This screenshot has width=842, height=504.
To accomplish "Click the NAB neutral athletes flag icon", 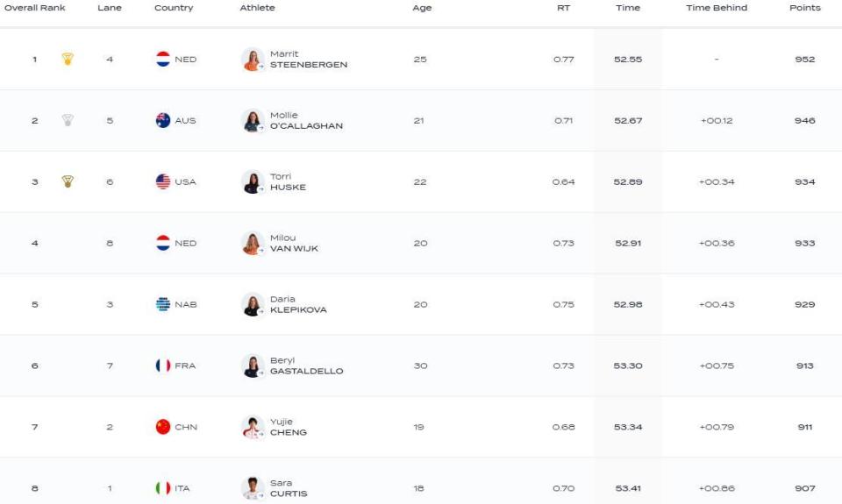I will (x=163, y=304).
